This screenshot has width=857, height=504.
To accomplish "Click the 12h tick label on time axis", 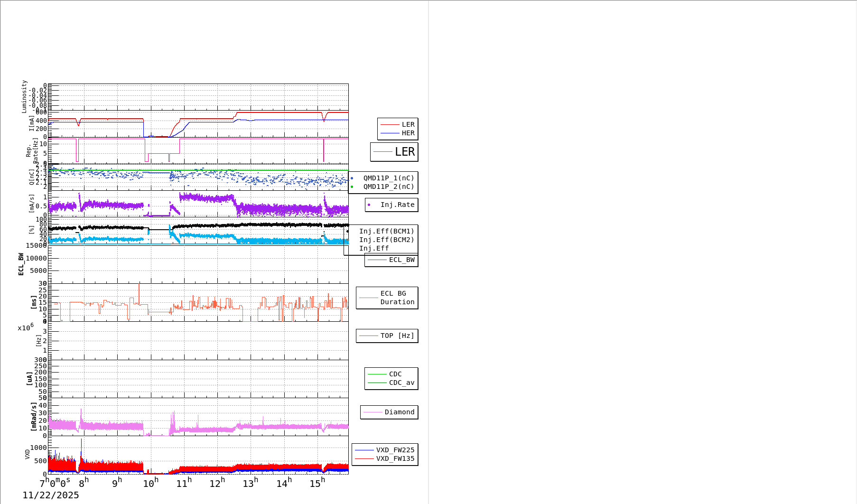I will 217,483.
